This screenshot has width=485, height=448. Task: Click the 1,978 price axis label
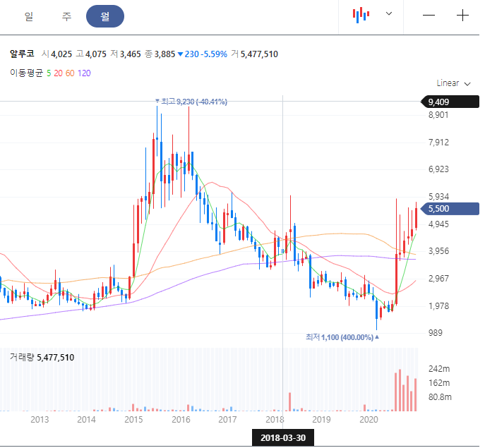click(438, 305)
